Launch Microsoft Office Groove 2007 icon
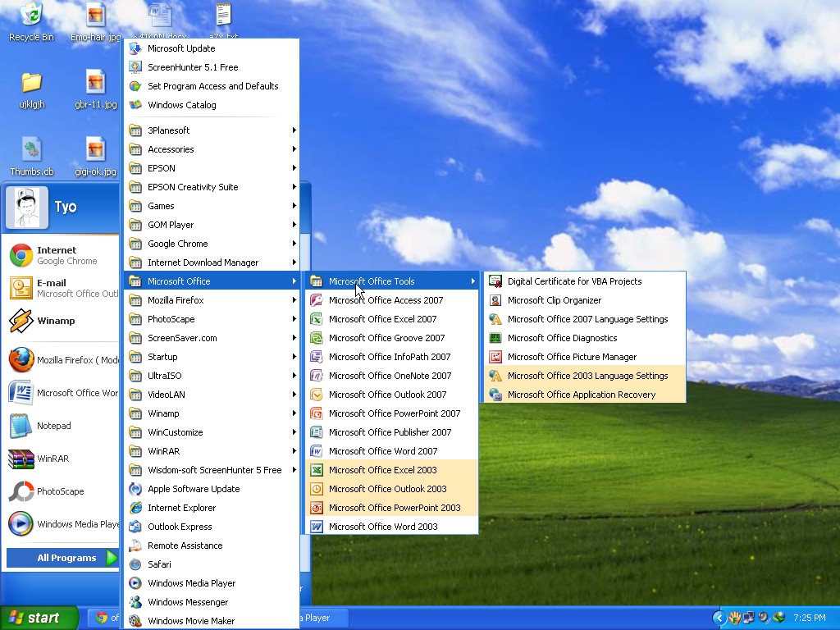 pos(317,338)
